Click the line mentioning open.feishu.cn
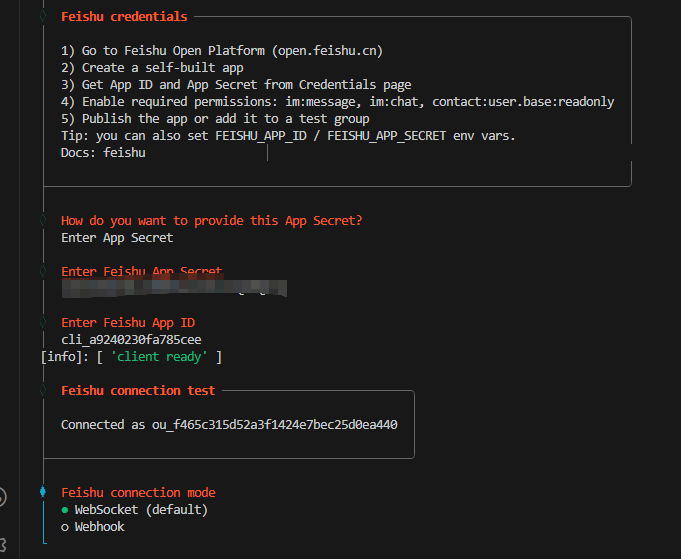Screen dimensions: 681x559 pos(222,51)
